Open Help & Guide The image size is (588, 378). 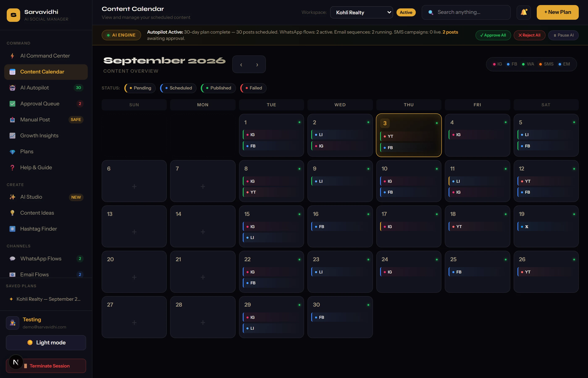(46, 168)
